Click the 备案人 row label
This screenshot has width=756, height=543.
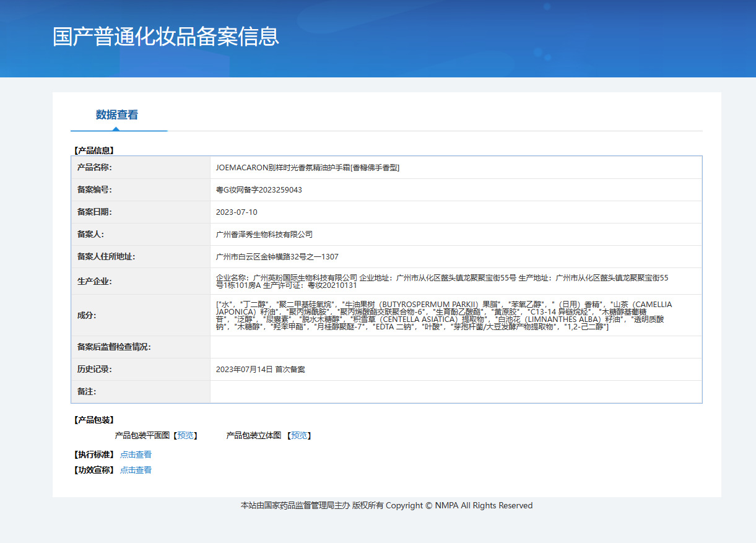point(90,234)
